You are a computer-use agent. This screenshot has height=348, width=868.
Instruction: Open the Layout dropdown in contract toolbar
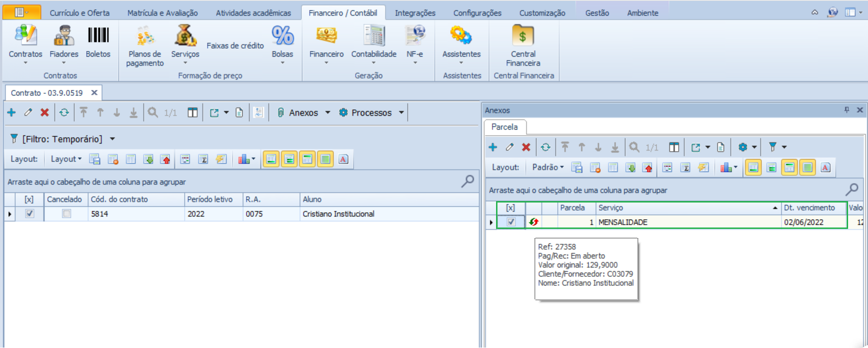pyautogui.click(x=66, y=159)
